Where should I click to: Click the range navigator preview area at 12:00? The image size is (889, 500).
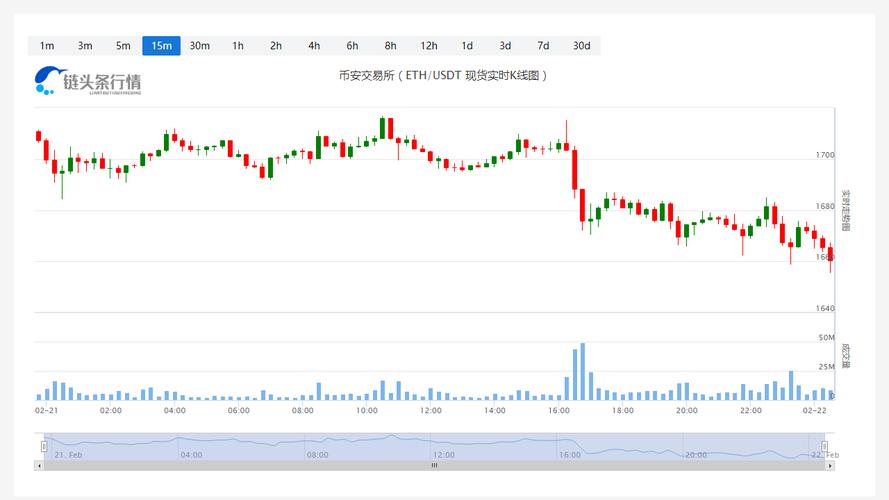pos(444,446)
